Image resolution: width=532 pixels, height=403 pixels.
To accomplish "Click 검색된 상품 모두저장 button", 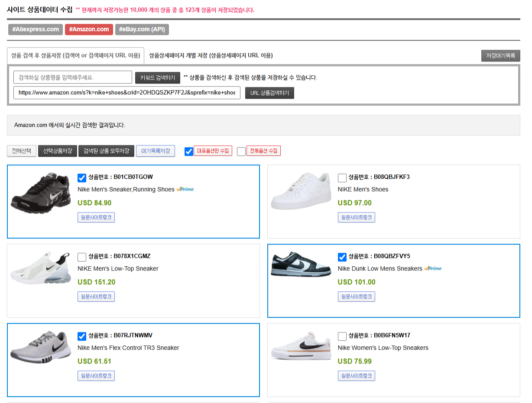I will 106,151.
